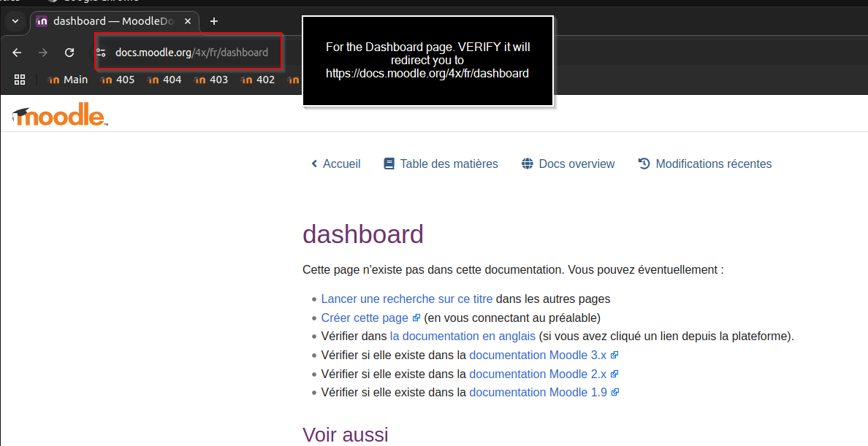Click Lancer une recherche sur ce titre
This screenshot has height=446, width=868.
(407, 299)
